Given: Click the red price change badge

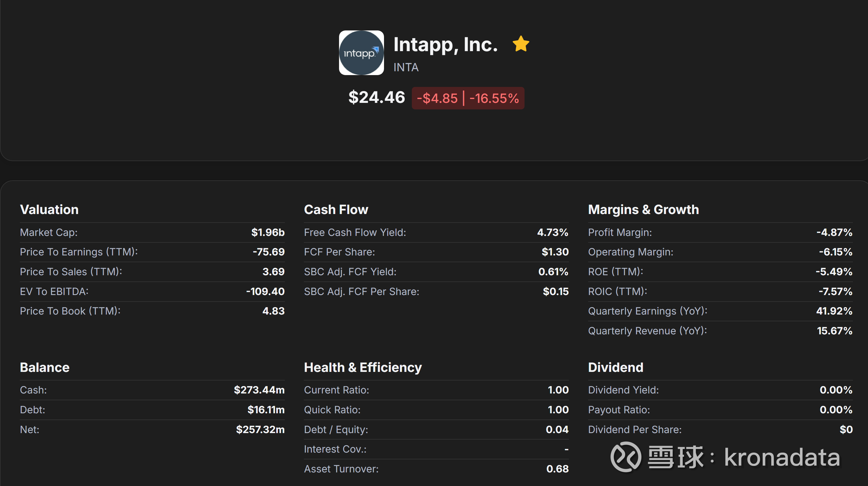Looking at the screenshot, I should pos(468,98).
